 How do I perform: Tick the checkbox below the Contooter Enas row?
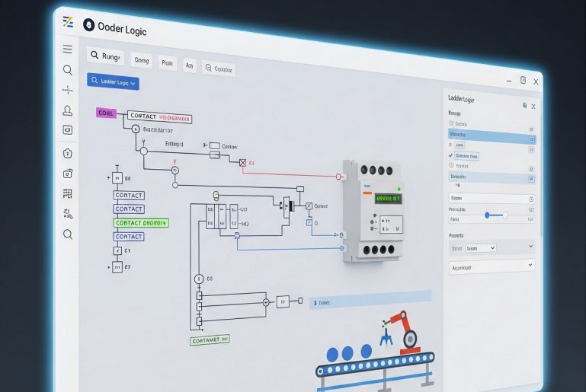pyautogui.click(x=451, y=165)
